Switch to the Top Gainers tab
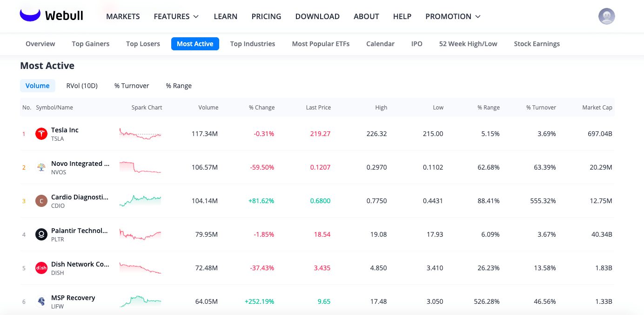The width and height of the screenshot is (644, 315). coord(91,44)
